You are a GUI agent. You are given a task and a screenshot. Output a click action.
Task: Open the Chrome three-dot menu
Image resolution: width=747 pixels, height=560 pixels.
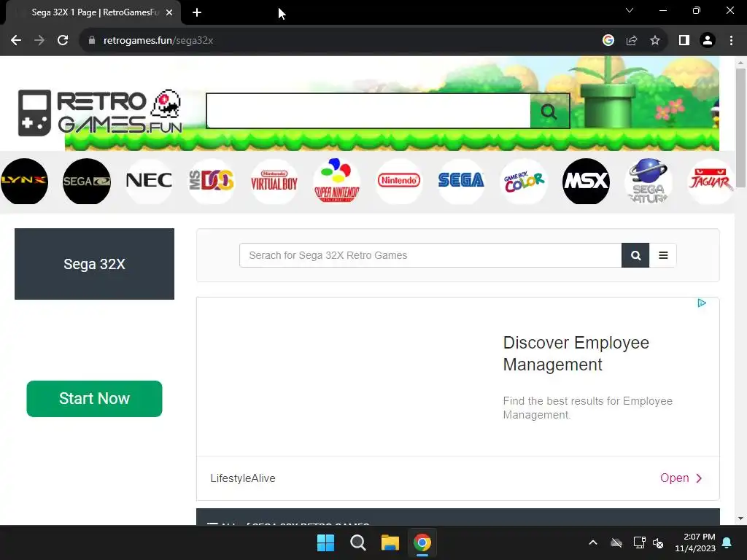click(731, 41)
